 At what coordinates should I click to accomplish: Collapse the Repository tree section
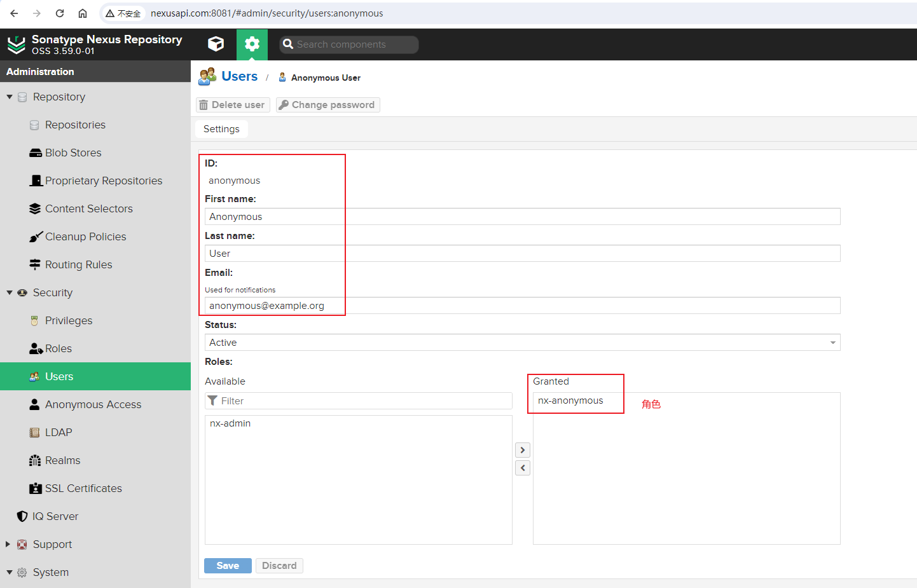[x=10, y=97]
